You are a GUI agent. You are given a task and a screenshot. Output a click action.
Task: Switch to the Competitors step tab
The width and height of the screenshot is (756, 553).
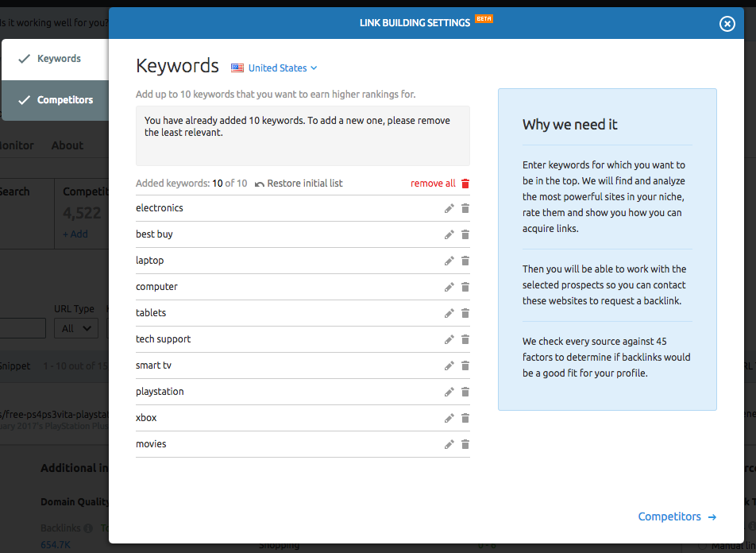[x=55, y=100]
